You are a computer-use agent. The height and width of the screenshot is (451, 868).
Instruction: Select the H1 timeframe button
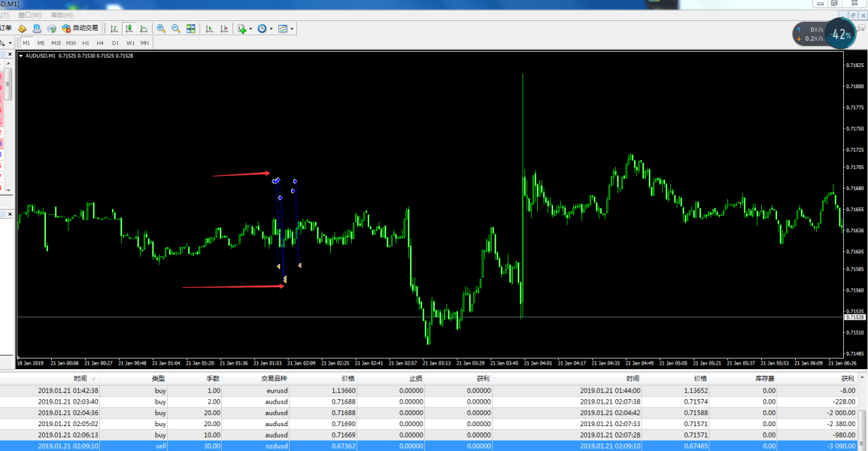click(x=86, y=43)
